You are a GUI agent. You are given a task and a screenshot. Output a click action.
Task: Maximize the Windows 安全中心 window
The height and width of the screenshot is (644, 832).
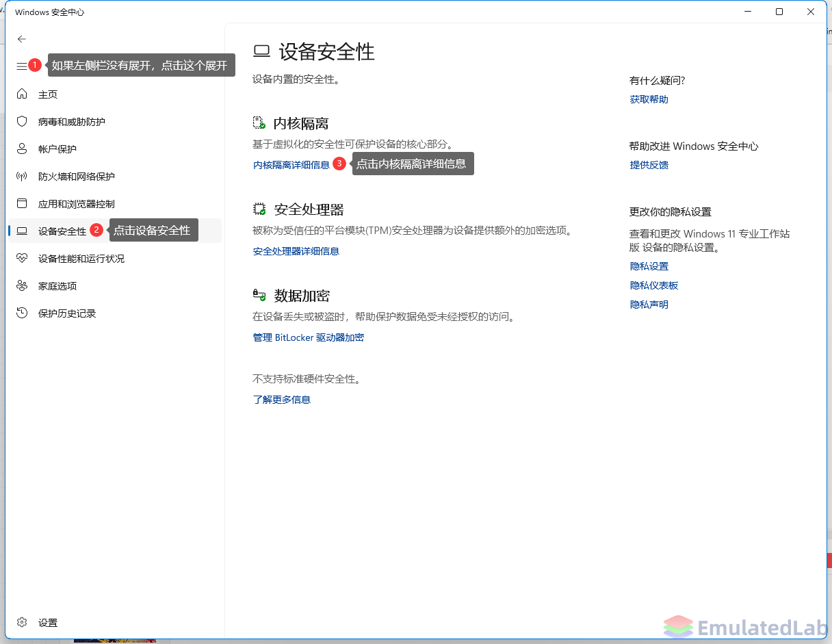pos(779,12)
